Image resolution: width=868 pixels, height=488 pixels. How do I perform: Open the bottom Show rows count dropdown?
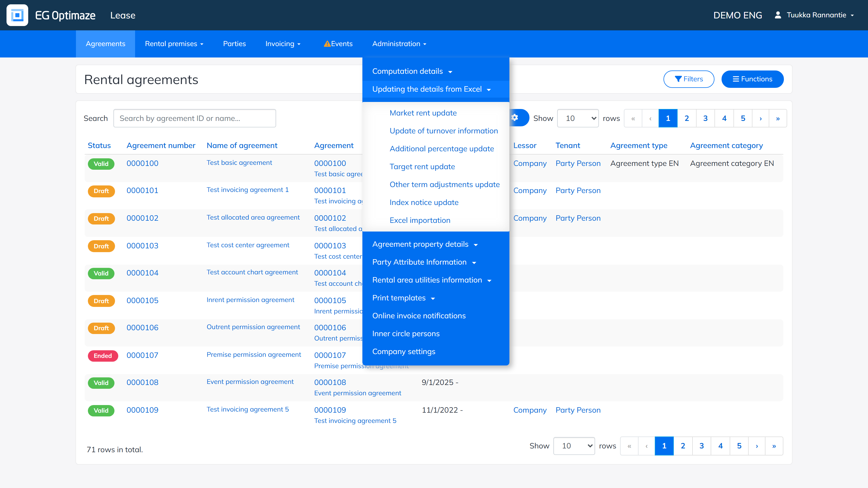point(574,446)
